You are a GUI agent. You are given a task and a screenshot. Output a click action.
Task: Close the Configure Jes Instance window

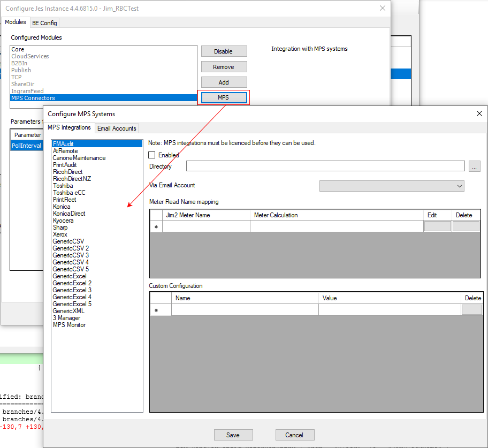pos(382,9)
